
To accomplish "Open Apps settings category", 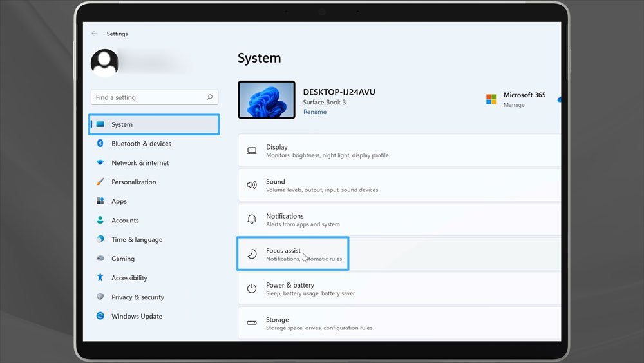I will pos(119,201).
